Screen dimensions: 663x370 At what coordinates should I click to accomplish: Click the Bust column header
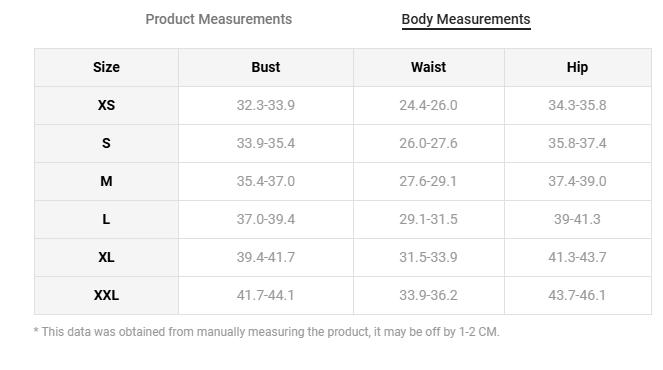(x=266, y=67)
